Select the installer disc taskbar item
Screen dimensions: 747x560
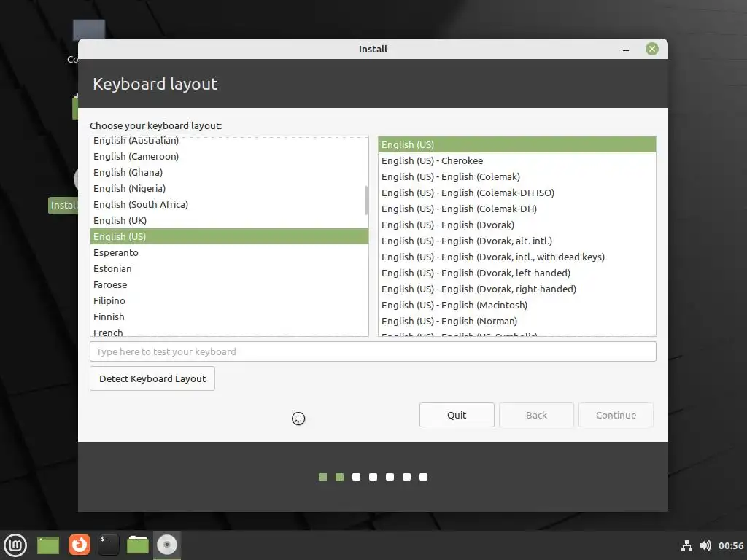(x=167, y=545)
